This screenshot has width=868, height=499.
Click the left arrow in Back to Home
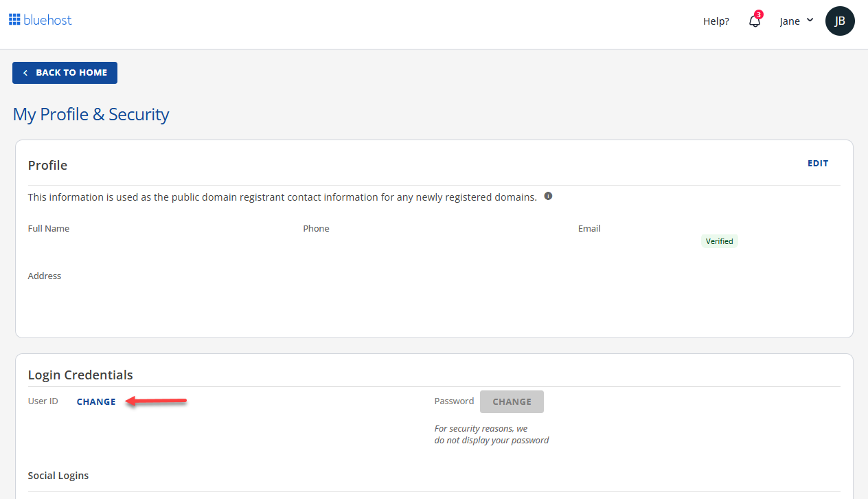25,73
